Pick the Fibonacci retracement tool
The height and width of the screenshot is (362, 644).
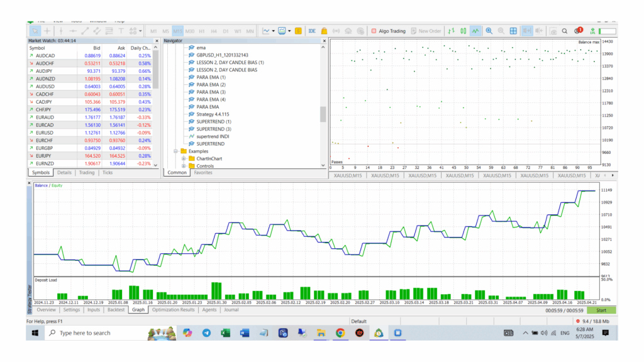click(x=109, y=31)
